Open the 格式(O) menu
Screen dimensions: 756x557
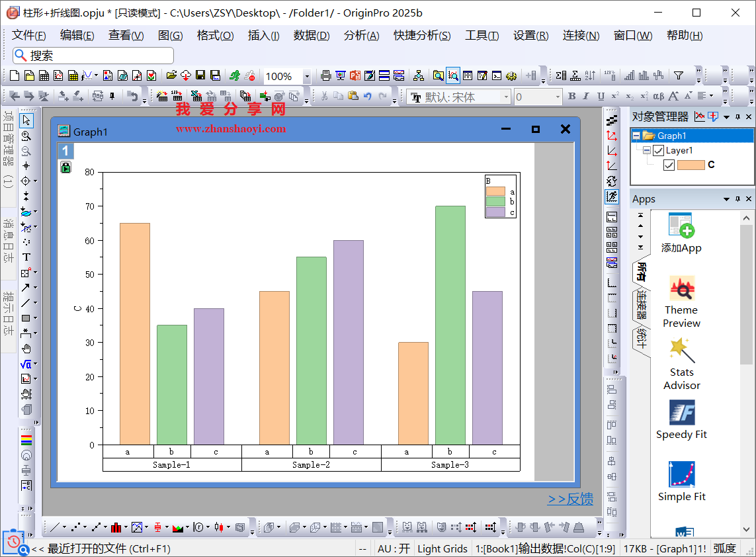pos(215,36)
